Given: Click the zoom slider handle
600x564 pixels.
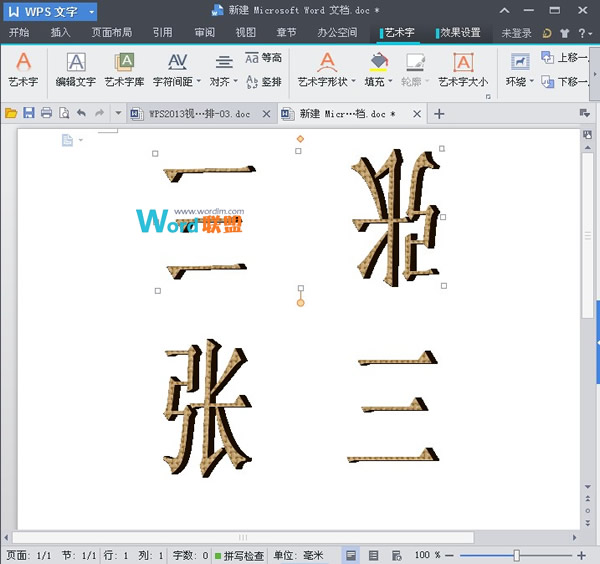Looking at the screenshot, I should click(516, 555).
